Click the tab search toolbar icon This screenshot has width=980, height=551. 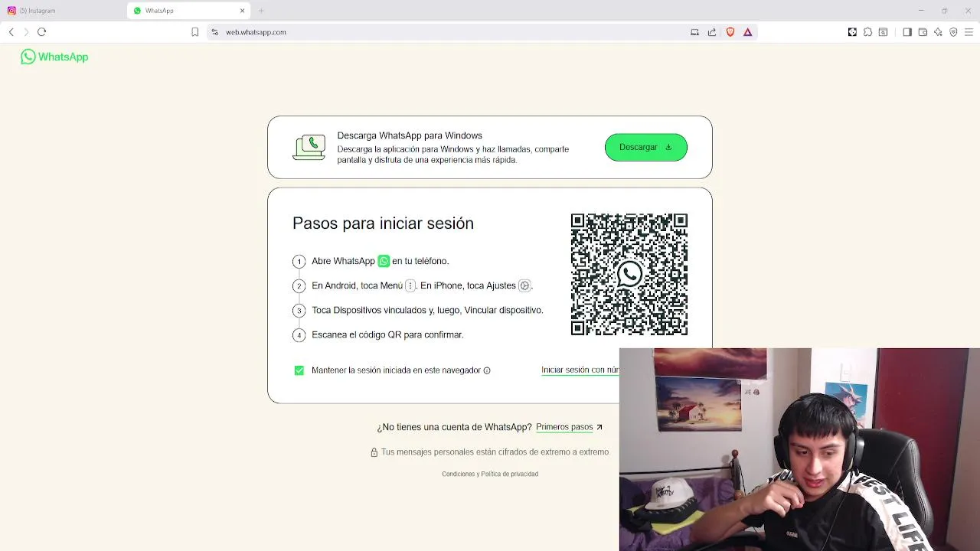883,32
